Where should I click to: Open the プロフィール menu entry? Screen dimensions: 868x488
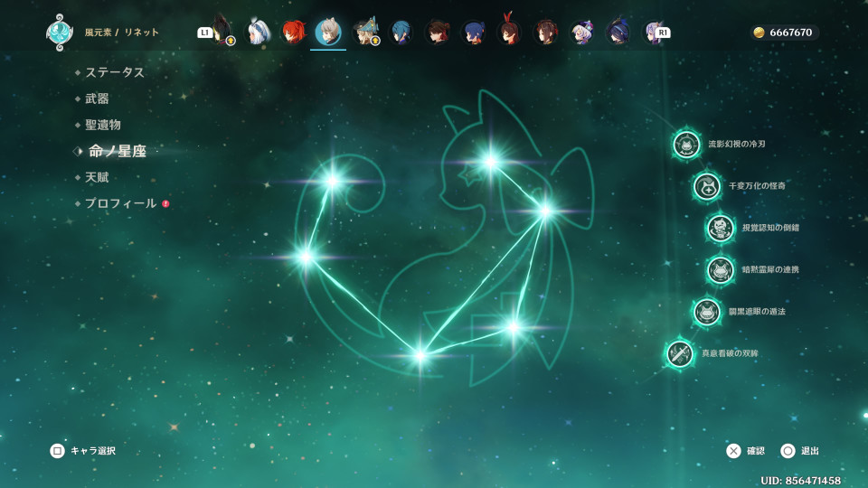click(120, 203)
